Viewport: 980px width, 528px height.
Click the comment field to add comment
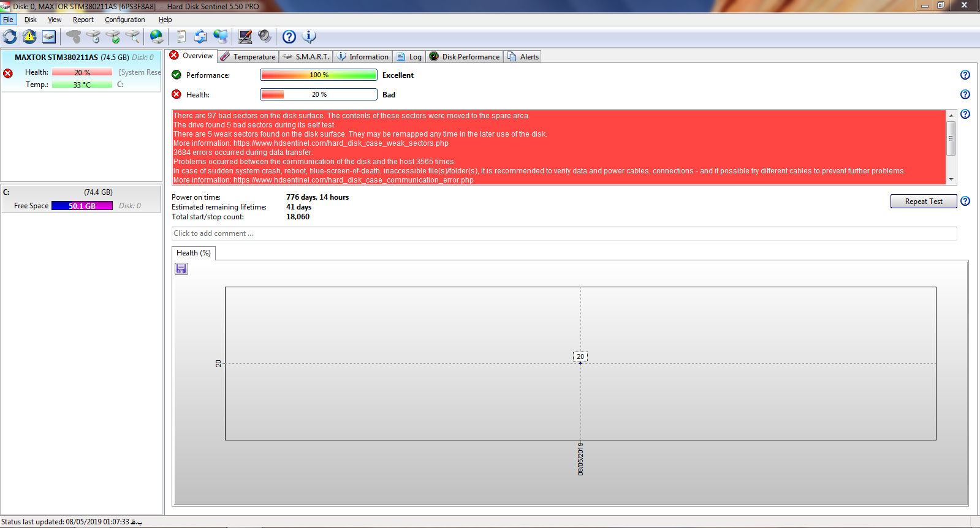564,233
